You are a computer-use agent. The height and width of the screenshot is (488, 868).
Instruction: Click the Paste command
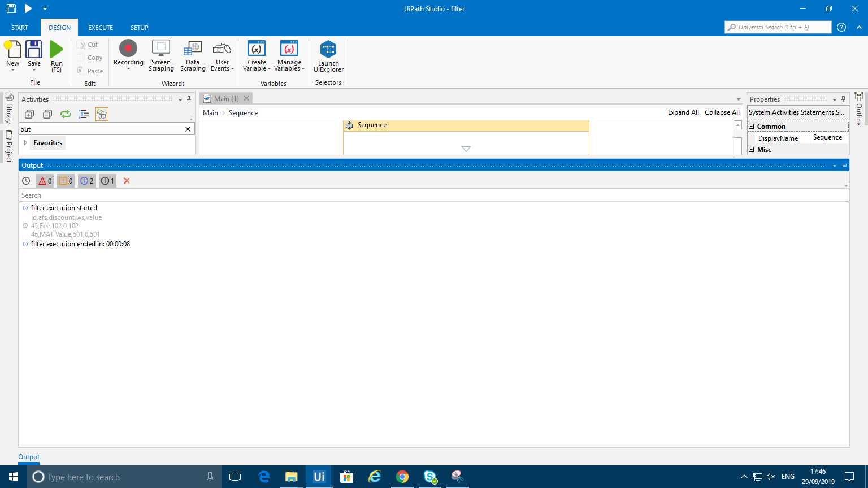coord(90,71)
